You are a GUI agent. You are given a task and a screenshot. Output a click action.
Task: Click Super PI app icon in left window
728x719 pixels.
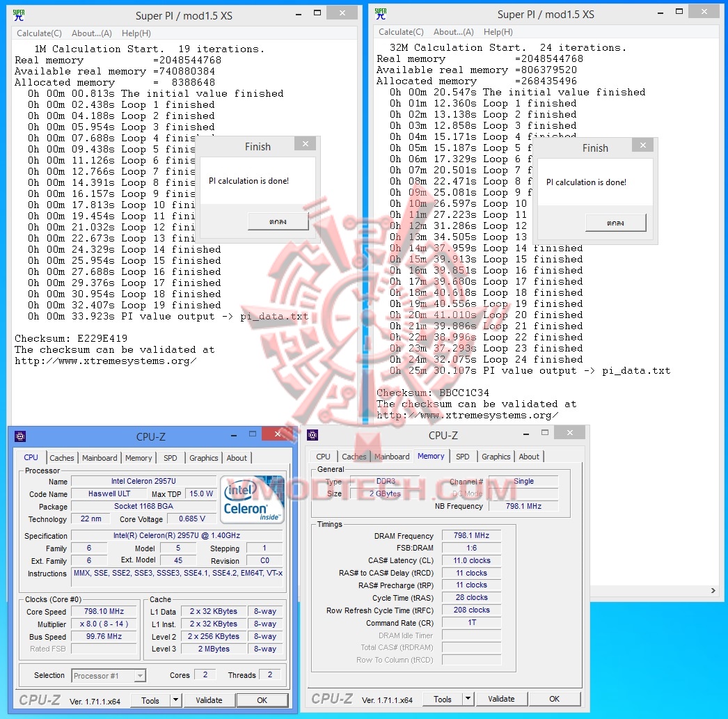point(19,15)
